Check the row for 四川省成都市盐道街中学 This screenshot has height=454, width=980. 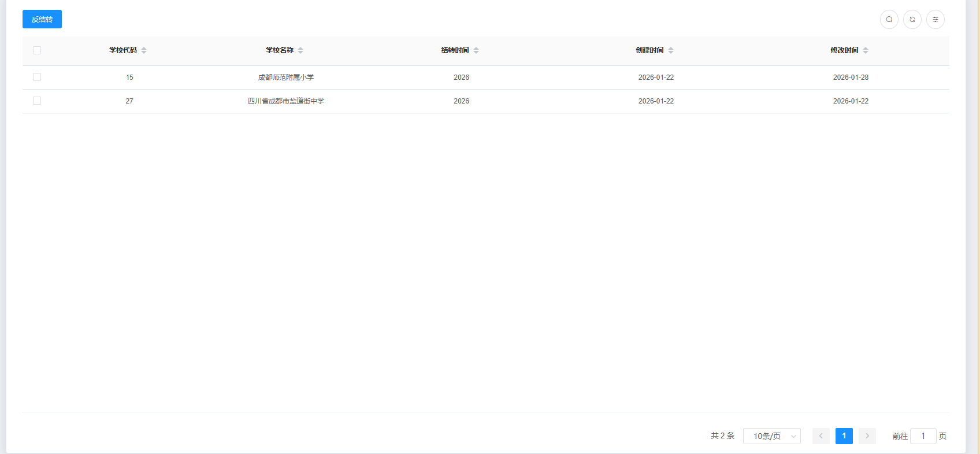pos(37,101)
